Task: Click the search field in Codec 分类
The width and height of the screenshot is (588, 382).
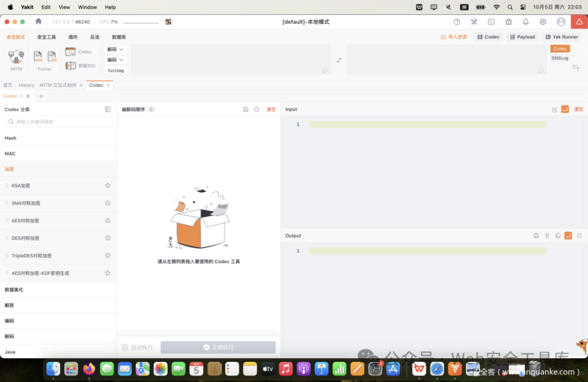Action: [58, 122]
